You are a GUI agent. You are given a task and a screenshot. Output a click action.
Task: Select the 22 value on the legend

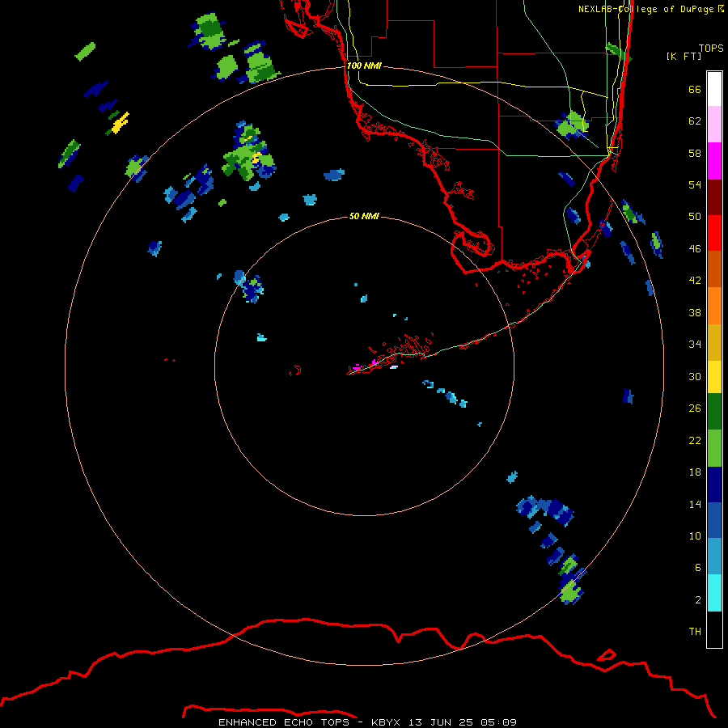click(695, 440)
